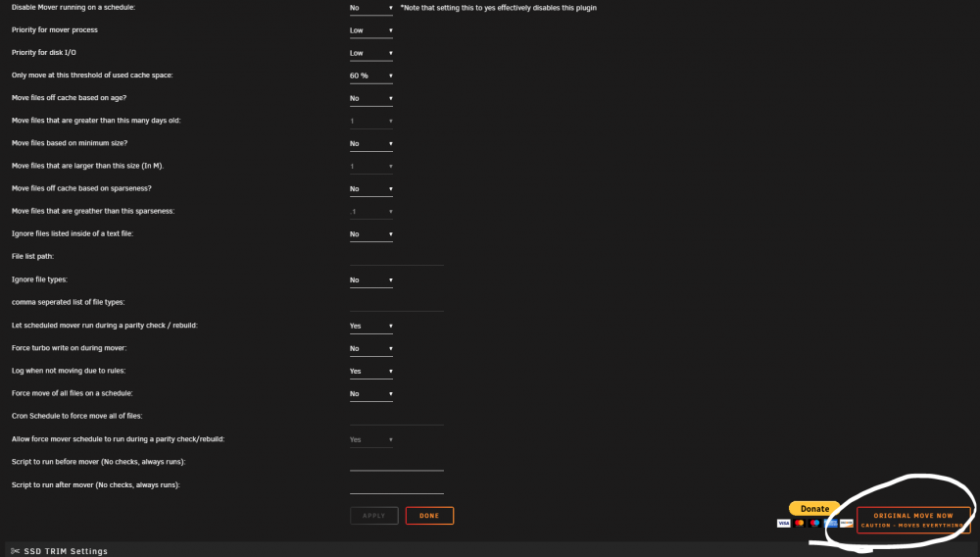This screenshot has width=980, height=557.
Task: Click 'Only move at this threshold' label
Action: (x=92, y=75)
